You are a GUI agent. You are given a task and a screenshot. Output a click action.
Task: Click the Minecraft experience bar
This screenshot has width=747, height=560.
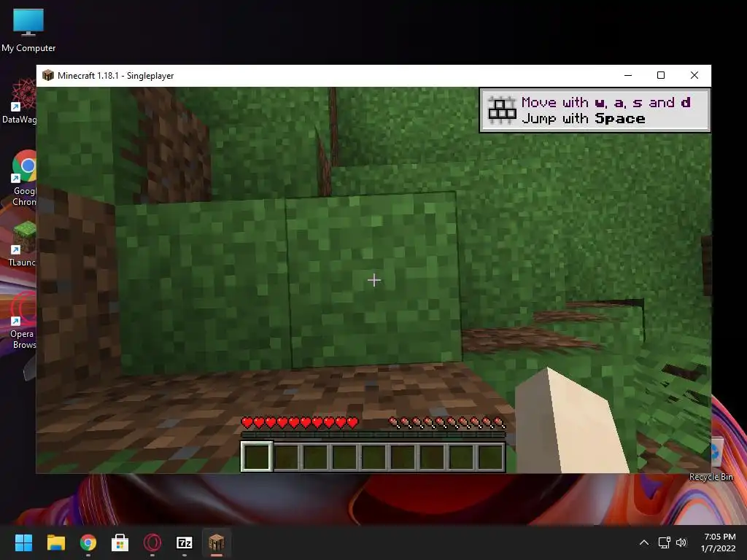373,435
